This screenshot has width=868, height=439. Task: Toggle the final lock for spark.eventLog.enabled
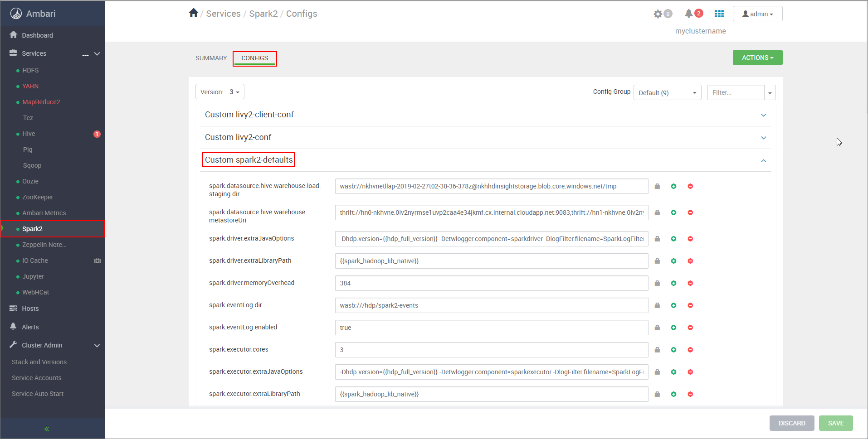pos(657,327)
